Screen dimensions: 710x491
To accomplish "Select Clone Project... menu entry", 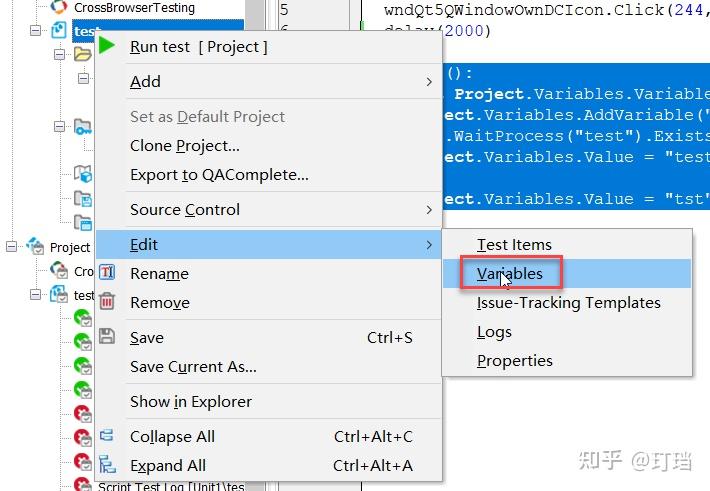I will point(185,146).
